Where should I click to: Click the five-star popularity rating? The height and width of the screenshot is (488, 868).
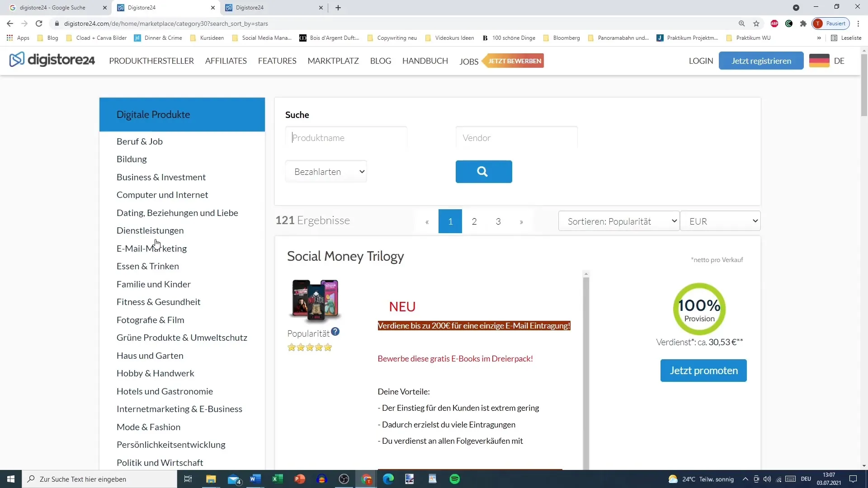pos(310,347)
